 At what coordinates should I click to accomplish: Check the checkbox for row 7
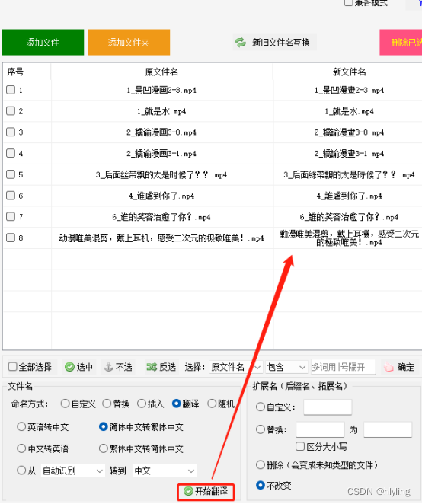11,216
